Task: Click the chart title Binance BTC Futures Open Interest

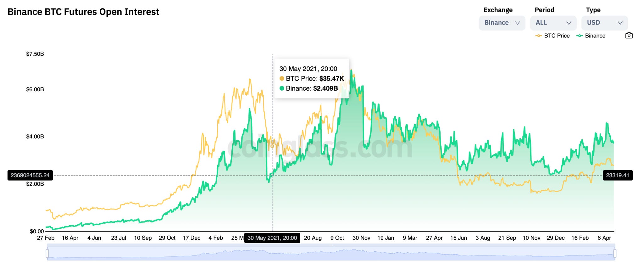Action: coord(83,12)
